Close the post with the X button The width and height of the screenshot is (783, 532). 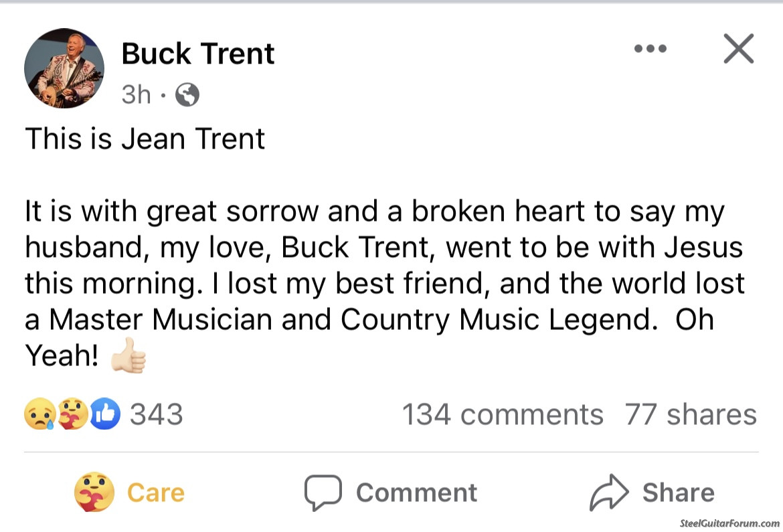[x=739, y=49]
